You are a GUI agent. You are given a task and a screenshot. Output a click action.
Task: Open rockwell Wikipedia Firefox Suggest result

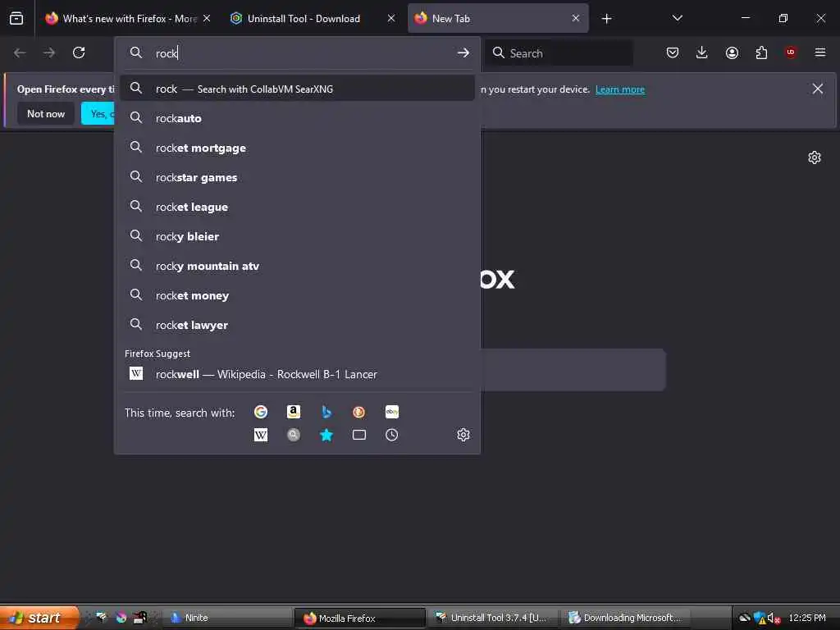[297, 374]
